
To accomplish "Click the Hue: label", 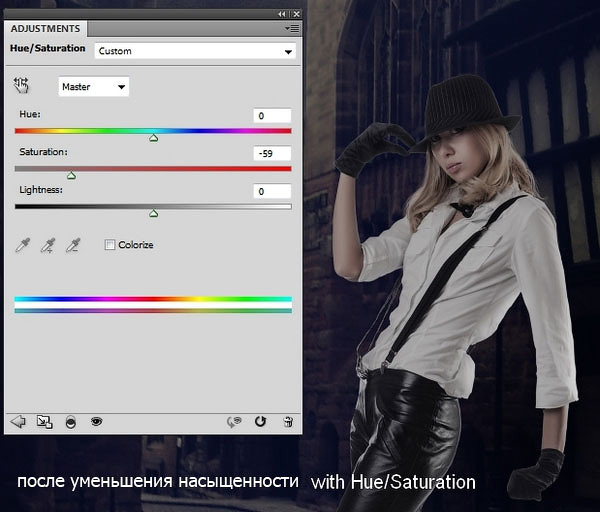I will click(30, 114).
